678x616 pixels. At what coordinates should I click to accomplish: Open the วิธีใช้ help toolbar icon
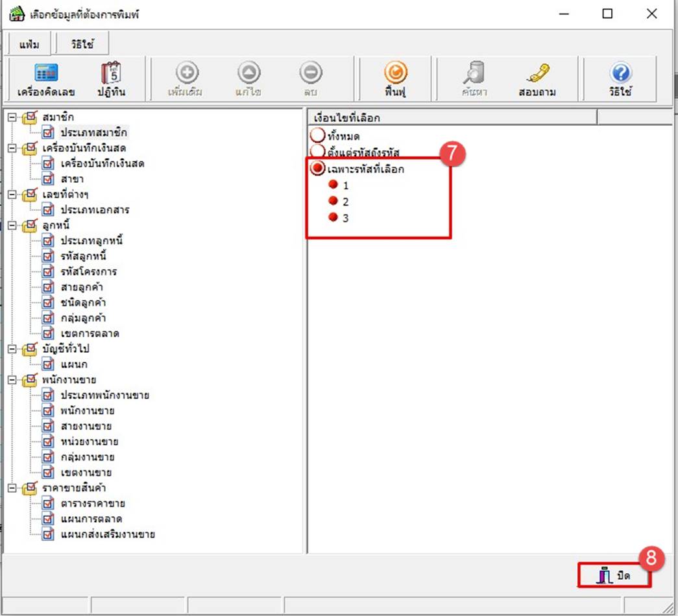click(x=621, y=74)
